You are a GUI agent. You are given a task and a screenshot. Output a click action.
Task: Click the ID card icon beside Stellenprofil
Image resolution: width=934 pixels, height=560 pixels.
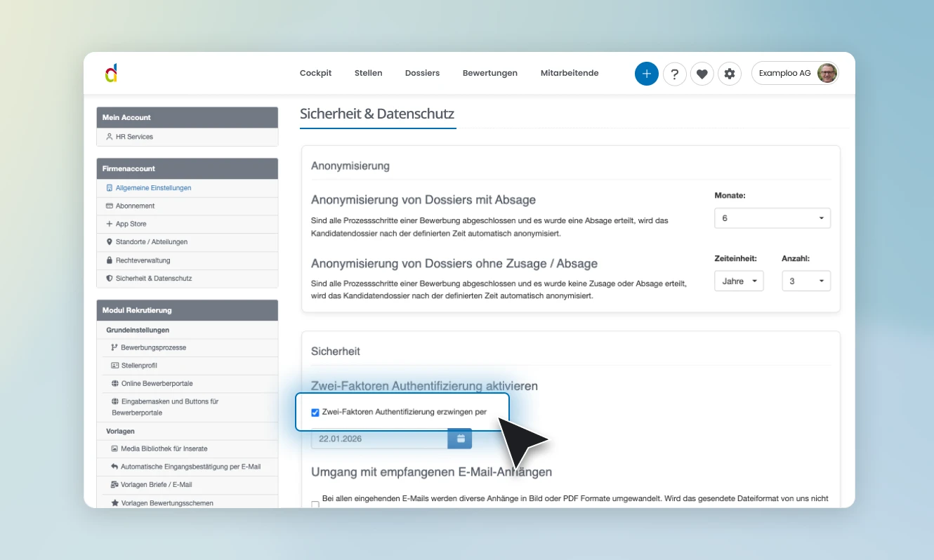(114, 366)
